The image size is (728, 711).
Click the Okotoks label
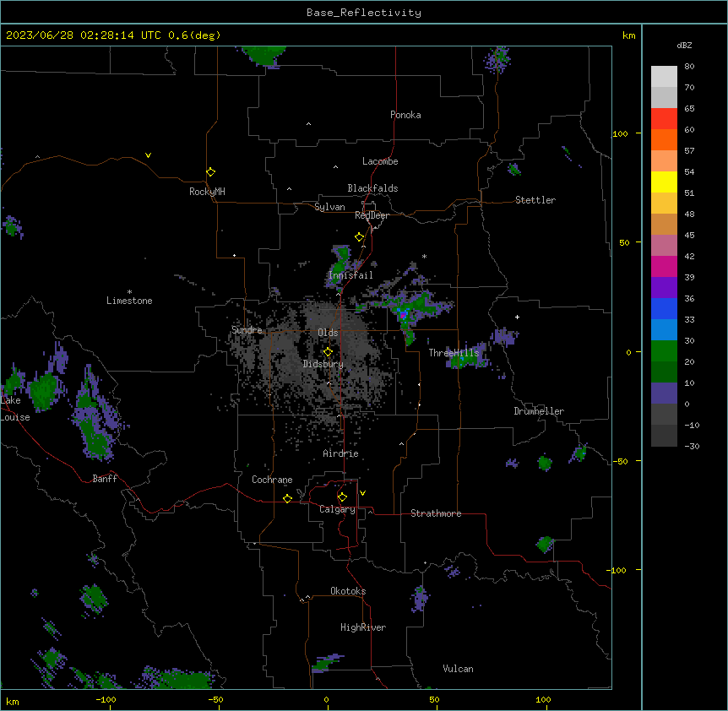point(348,591)
